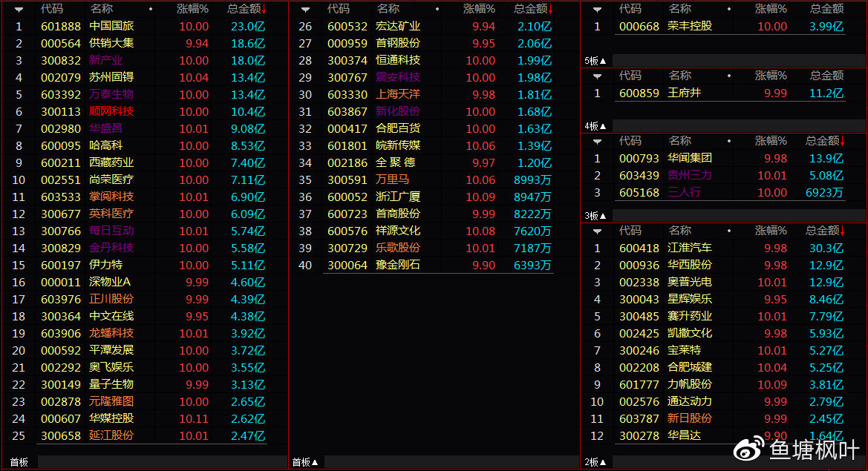Select stock 力帆股份
868x471 pixels.
coord(690,385)
